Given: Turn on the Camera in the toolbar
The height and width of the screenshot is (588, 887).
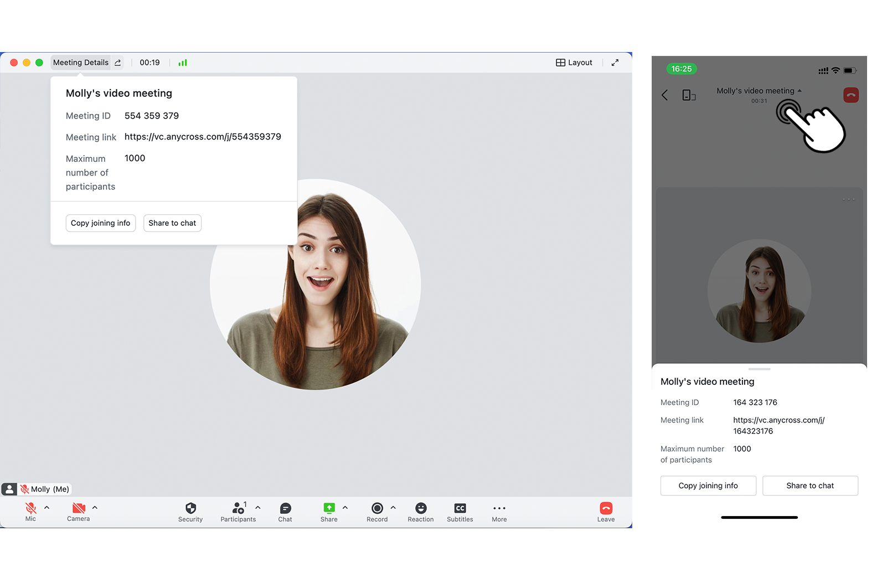Looking at the screenshot, I should click(x=79, y=508).
